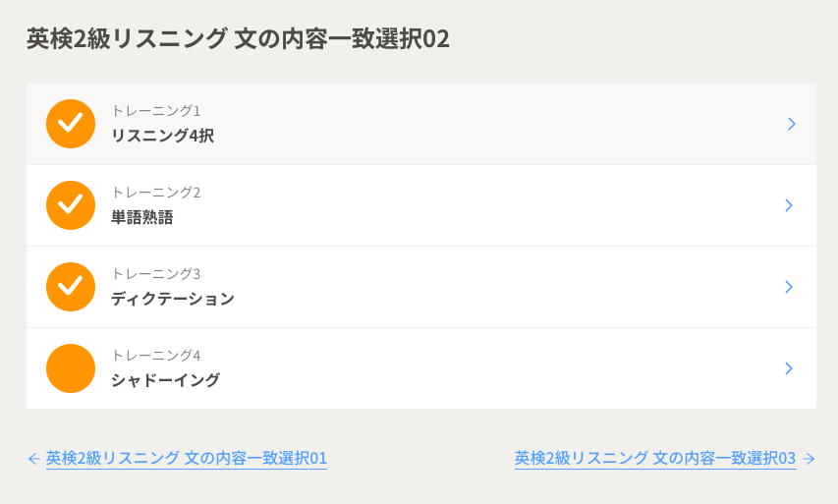Open the リスニング4択 training title
This screenshot has width=838, height=504.
tap(162, 137)
